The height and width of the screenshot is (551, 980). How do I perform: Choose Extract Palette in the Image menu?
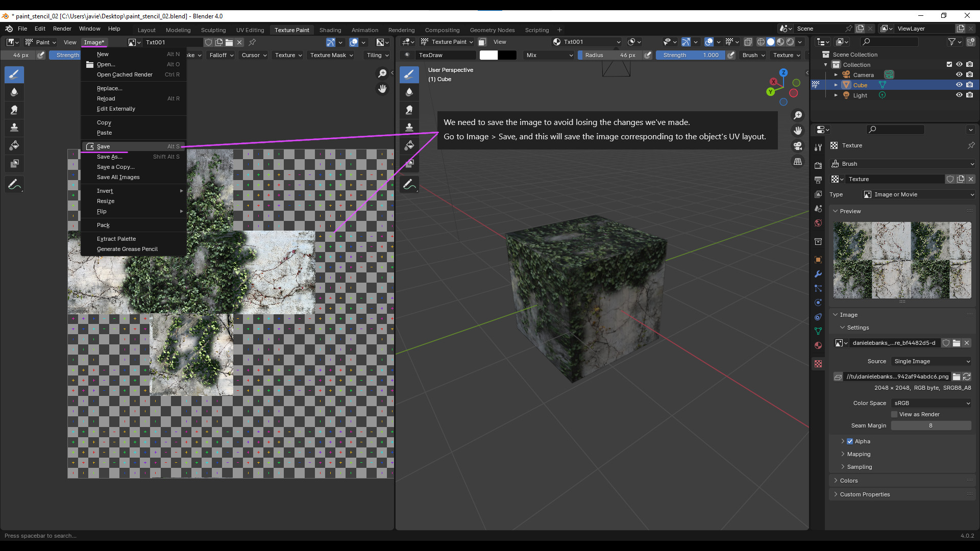(x=133, y=239)
